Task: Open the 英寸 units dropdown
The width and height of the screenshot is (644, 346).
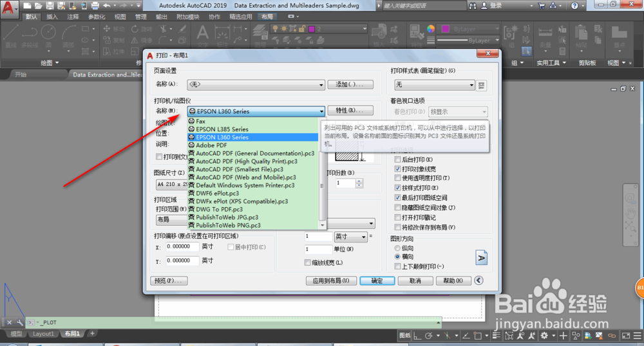Action: (x=350, y=237)
